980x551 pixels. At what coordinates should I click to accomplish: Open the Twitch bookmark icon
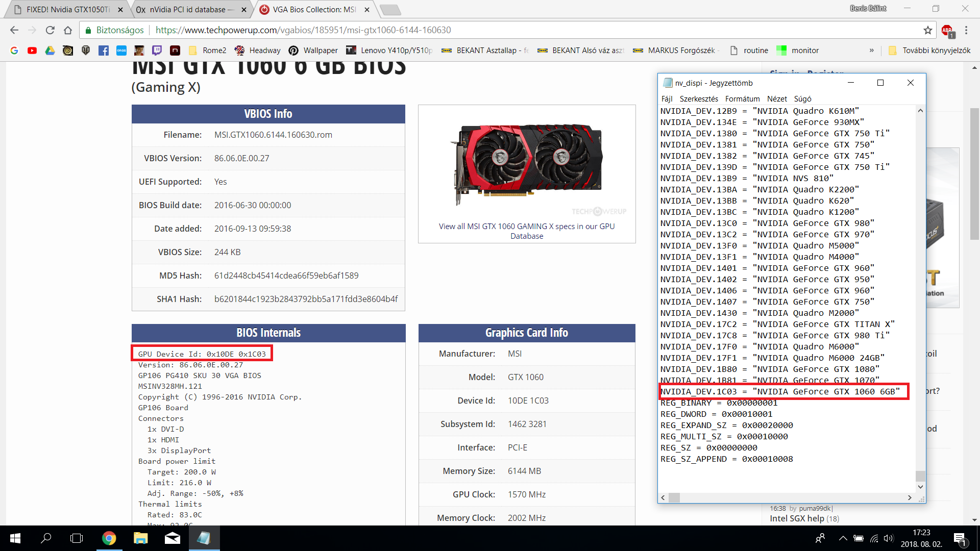[157, 51]
